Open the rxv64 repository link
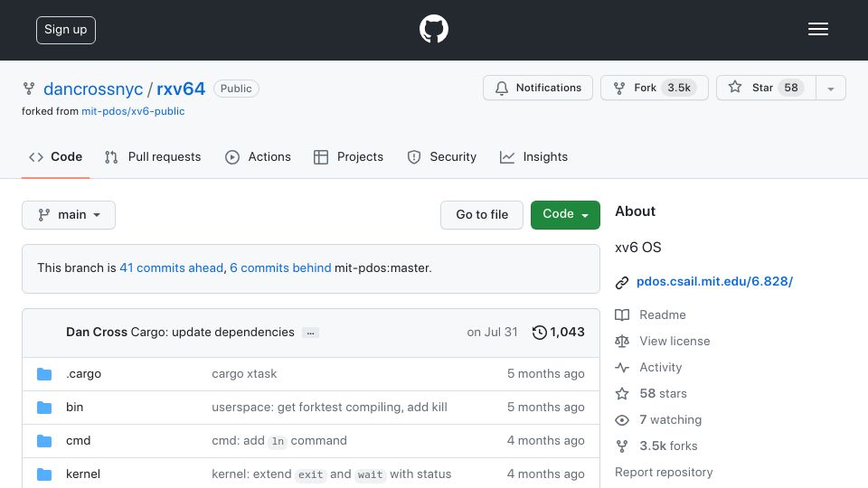The width and height of the screenshot is (868, 488). (x=181, y=89)
